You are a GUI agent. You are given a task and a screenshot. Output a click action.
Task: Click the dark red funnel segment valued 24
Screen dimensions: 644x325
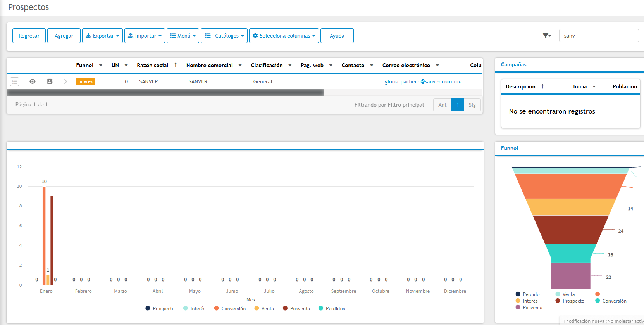coord(570,229)
